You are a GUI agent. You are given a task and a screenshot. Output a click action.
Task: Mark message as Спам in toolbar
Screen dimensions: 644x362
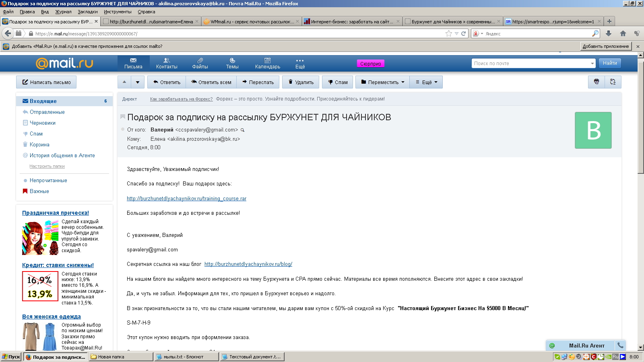coord(338,82)
